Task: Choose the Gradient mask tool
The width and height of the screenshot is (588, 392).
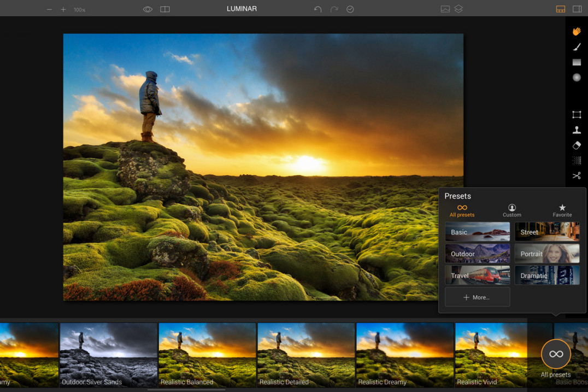Action: point(577,62)
